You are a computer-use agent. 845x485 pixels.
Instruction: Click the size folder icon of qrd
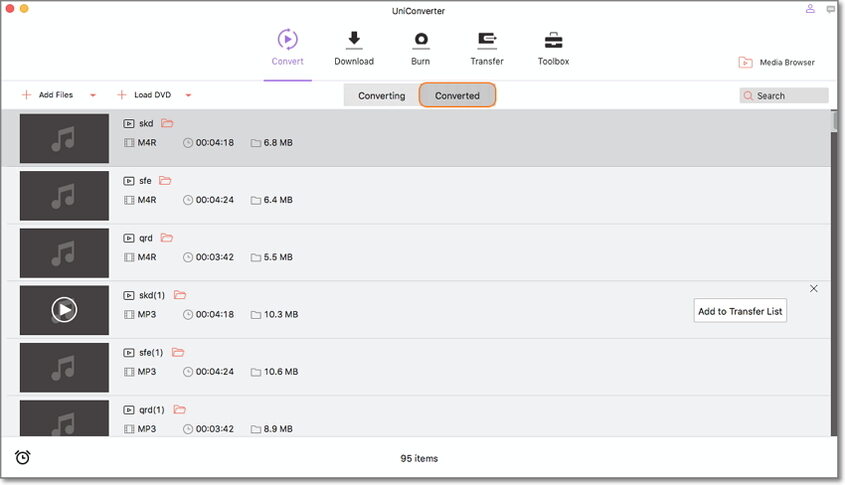(x=256, y=258)
